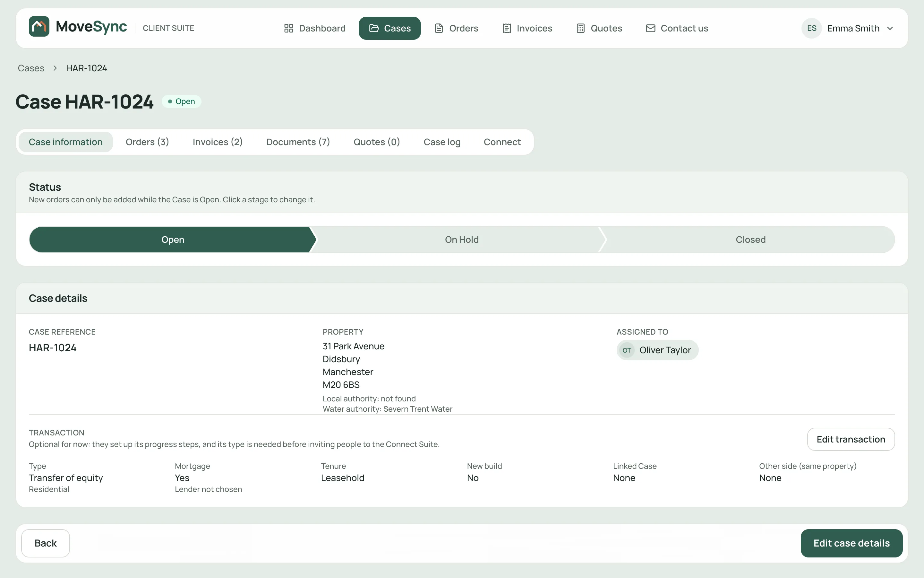Click the ES user avatar
The width and height of the screenshot is (924, 578).
812,28
